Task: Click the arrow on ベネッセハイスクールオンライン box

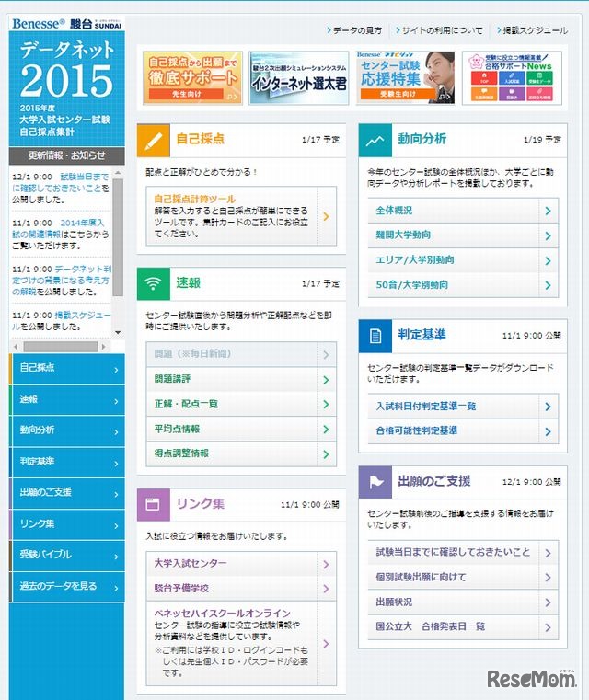Action: click(x=327, y=643)
